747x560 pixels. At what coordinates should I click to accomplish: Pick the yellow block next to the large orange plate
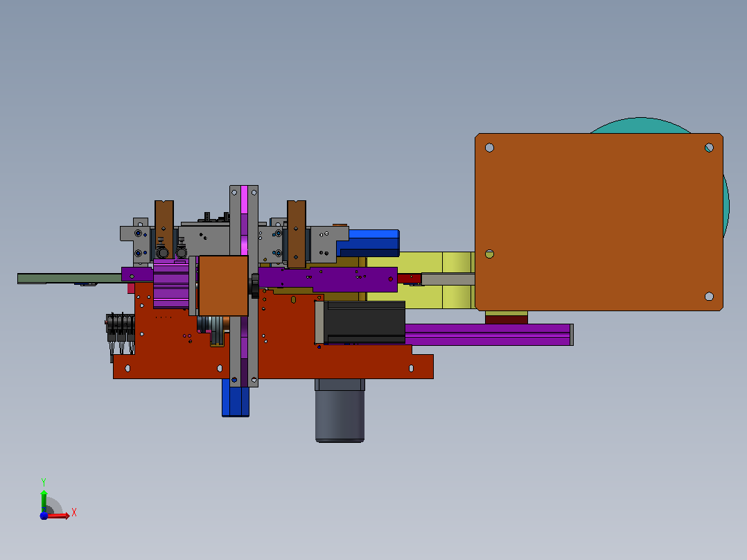(421, 280)
